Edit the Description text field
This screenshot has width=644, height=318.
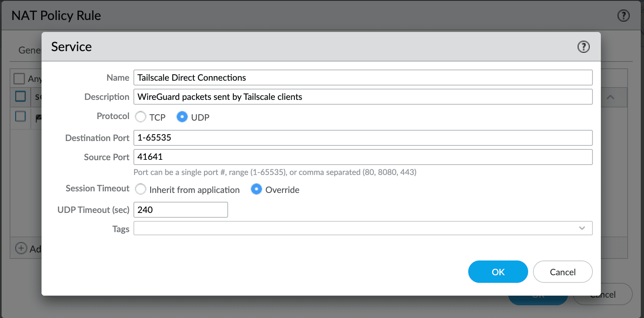coord(363,97)
